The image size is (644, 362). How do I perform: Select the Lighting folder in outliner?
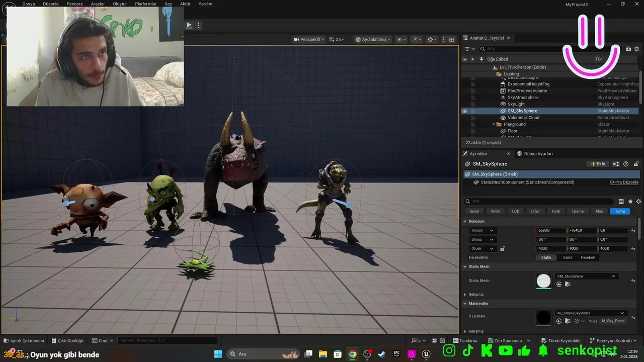click(x=511, y=74)
